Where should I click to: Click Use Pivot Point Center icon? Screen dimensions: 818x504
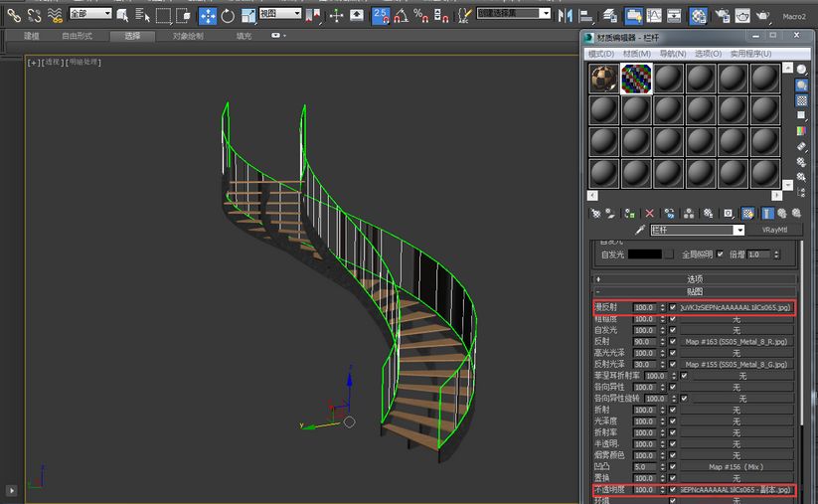pos(313,16)
